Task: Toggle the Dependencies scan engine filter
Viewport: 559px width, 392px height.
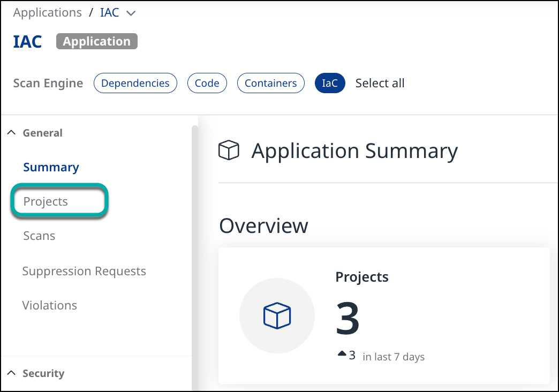Action: (x=135, y=83)
